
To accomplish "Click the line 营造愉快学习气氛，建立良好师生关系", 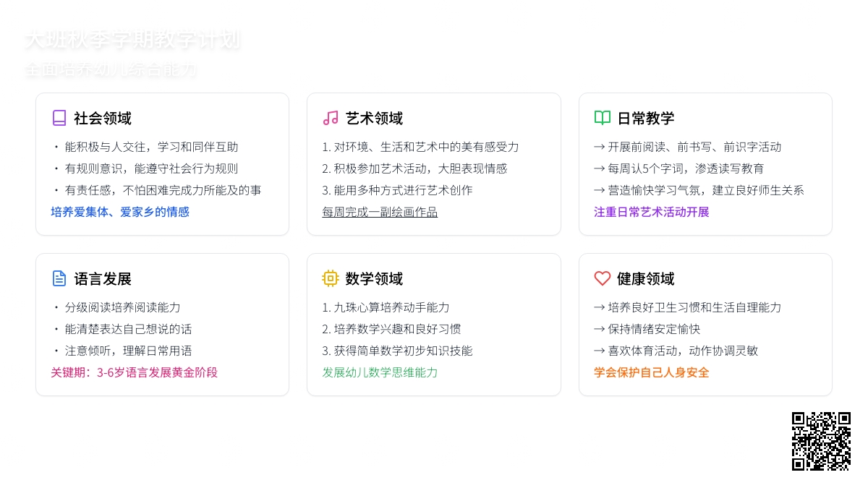I will tap(699, 190).
